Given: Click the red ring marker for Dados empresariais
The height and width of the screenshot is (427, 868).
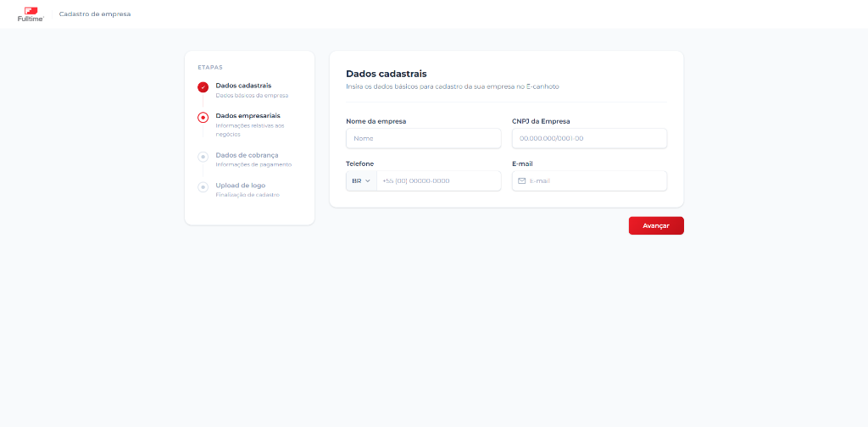Looking at the screenshot, I should [203, 117].
